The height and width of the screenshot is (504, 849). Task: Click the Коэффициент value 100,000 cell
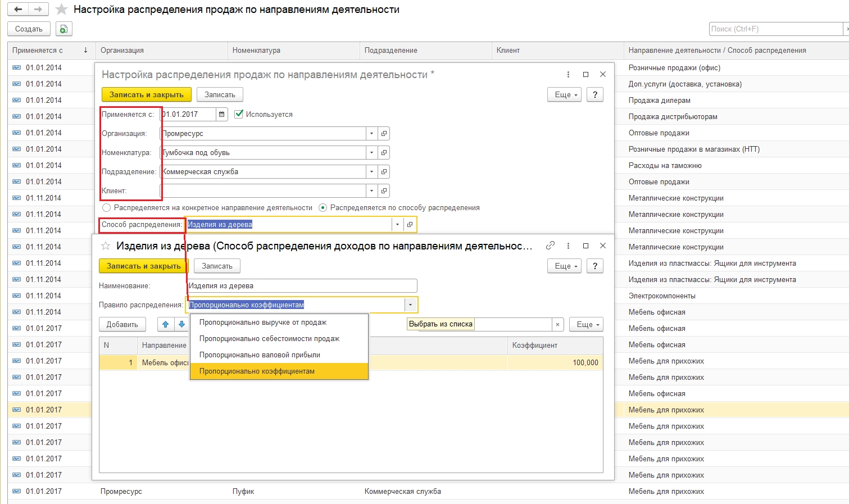tap(555, 363)
